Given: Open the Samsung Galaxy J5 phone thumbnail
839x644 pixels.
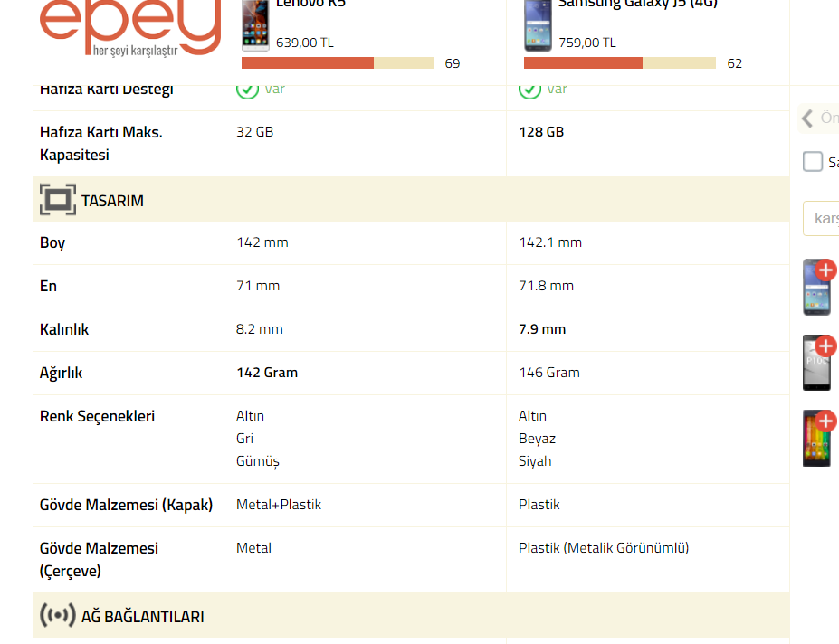Looking at the screenshot, I should point(538,25).
